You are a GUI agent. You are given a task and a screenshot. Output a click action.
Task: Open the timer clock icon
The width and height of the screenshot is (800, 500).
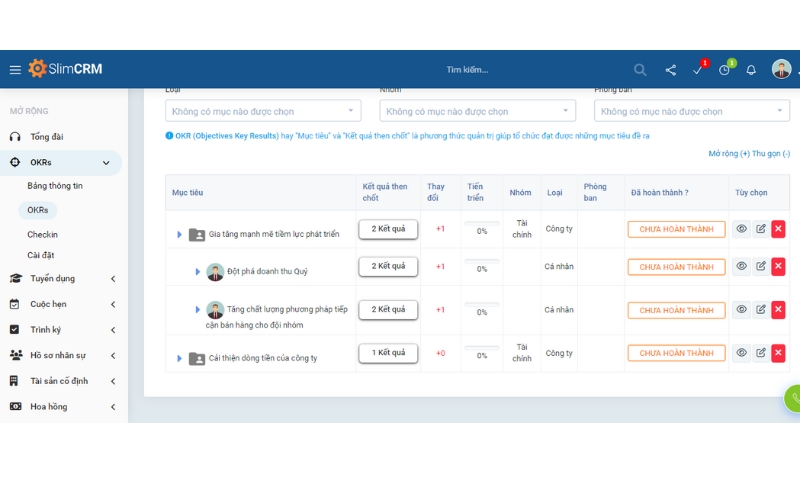point(724,70)
